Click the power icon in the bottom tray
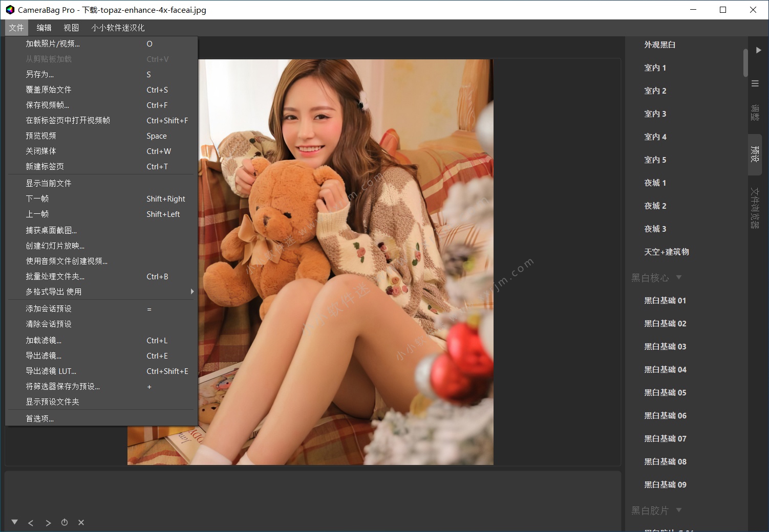This screenshot has height=532, width=769. (x=65, y=522)
